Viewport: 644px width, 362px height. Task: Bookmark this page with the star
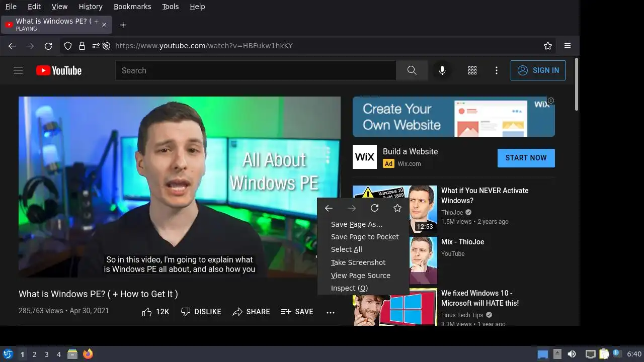(x=548, y=46)
